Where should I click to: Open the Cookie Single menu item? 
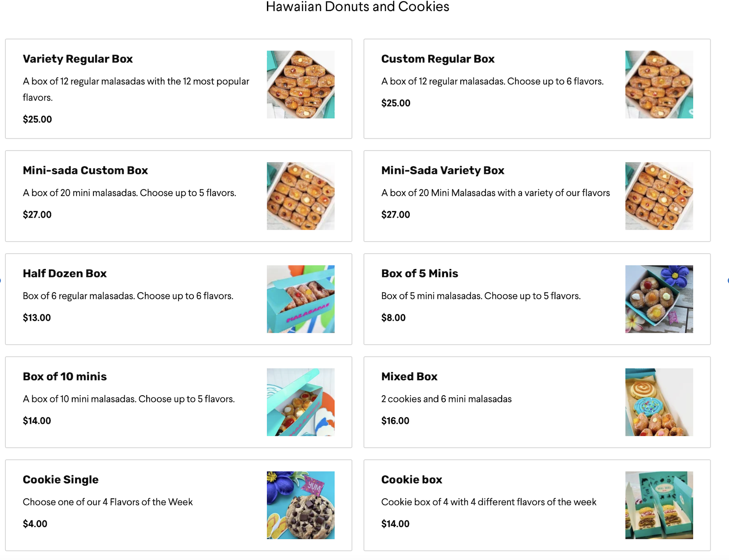61,480
